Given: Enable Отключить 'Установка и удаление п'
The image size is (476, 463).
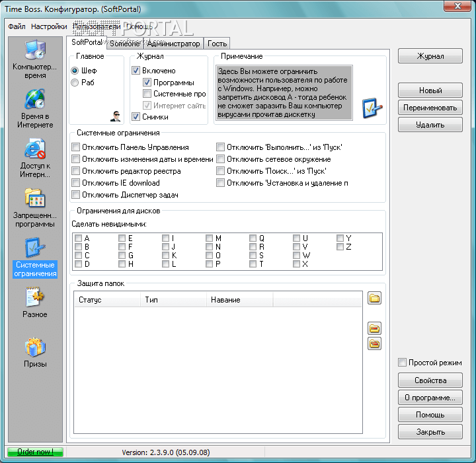Looking at the screenshot, I should 220,183.
